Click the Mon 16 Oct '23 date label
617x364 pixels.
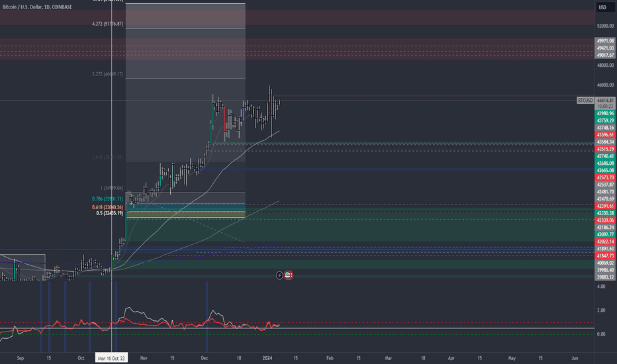pos(111,357)
